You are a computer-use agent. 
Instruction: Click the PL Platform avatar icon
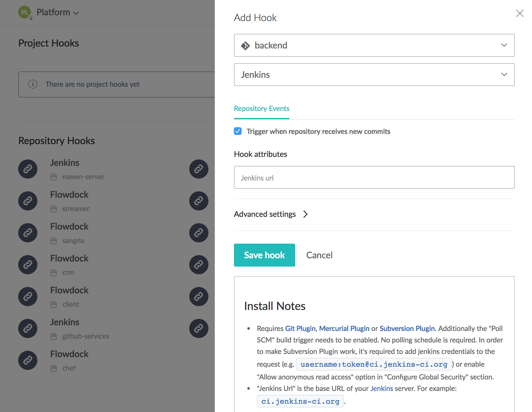tap(25, 12)
